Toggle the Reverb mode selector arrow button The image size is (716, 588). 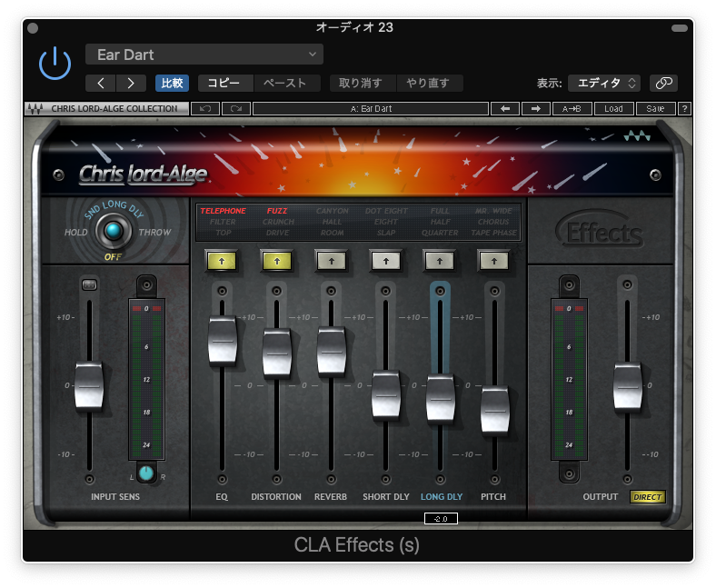tap(332, 262)
